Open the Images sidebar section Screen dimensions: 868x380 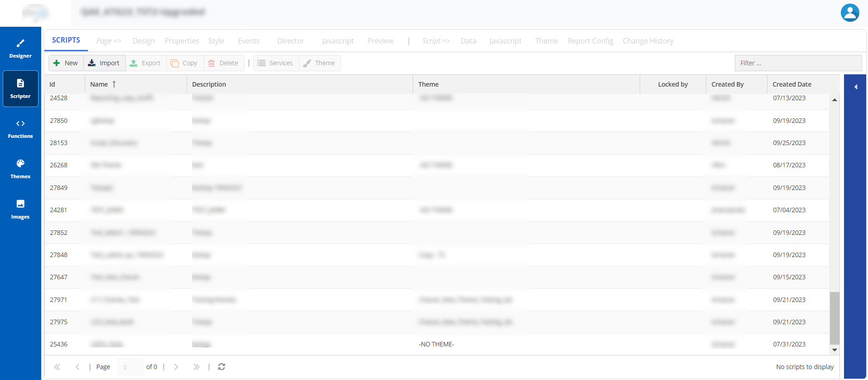20,209
